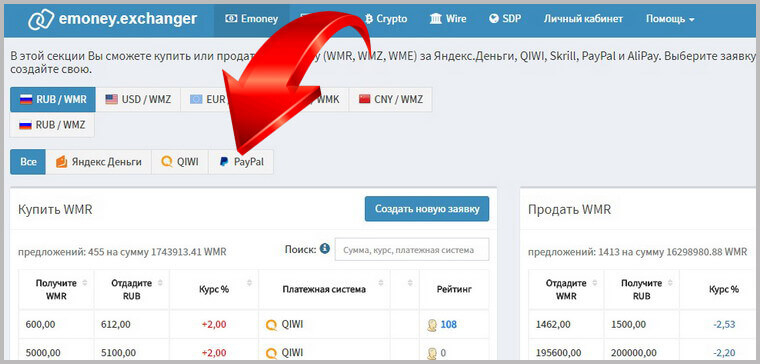Sort buy table by Курс % column
This screenshot has width=760, height=364.
coord(214,289)
